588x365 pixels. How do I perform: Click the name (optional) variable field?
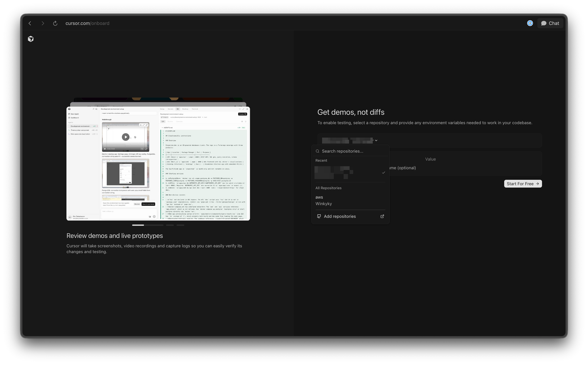[403, 168]
